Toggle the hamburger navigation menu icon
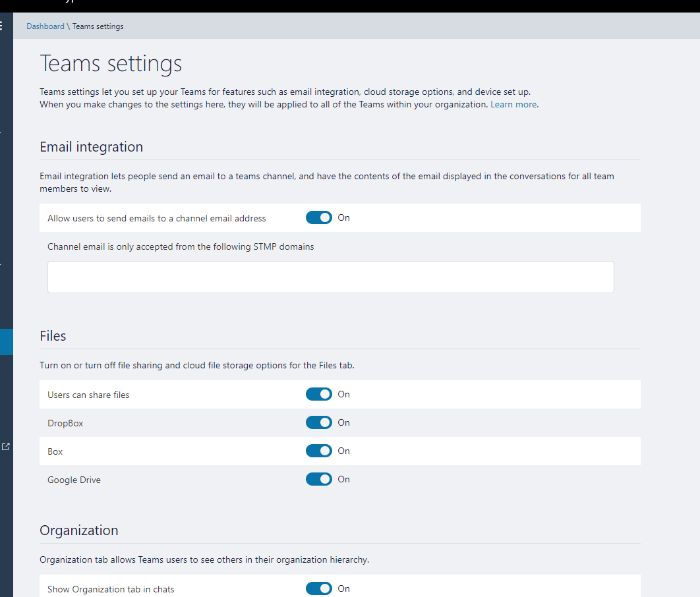 [1, 26]
